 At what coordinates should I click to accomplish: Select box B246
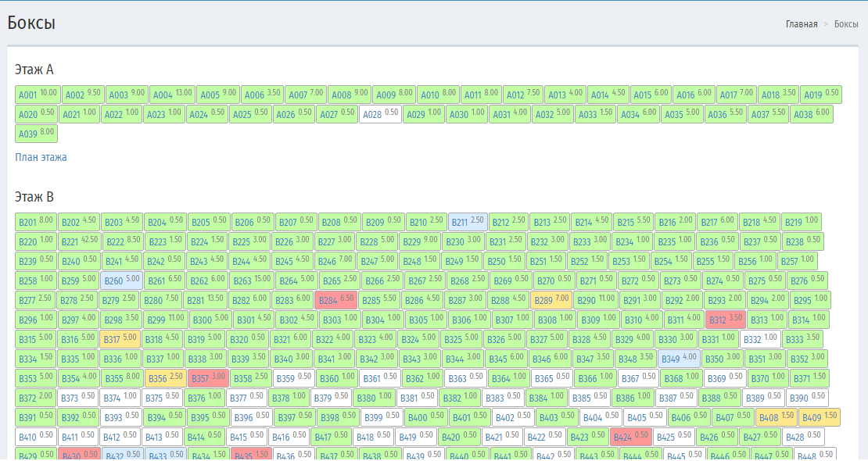(335, 261)
